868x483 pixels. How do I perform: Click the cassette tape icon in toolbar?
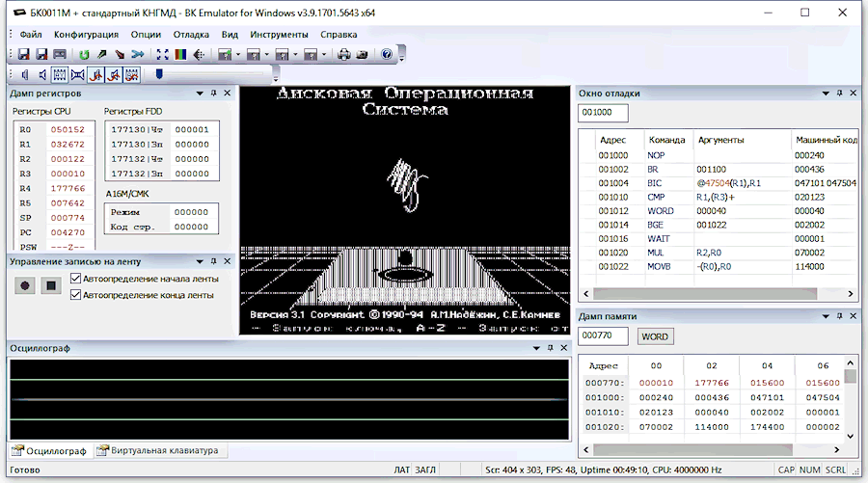coord(60,54)
